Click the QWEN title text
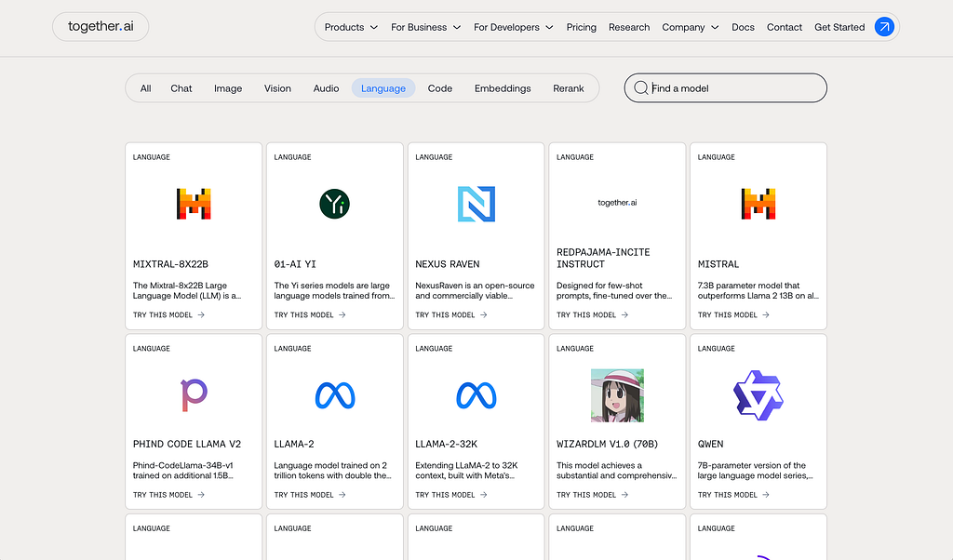Screen dimensions: 953x560 coord(710,444)
